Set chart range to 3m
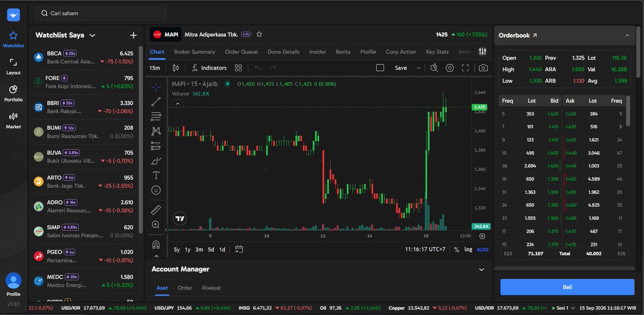 click(199, 250)
